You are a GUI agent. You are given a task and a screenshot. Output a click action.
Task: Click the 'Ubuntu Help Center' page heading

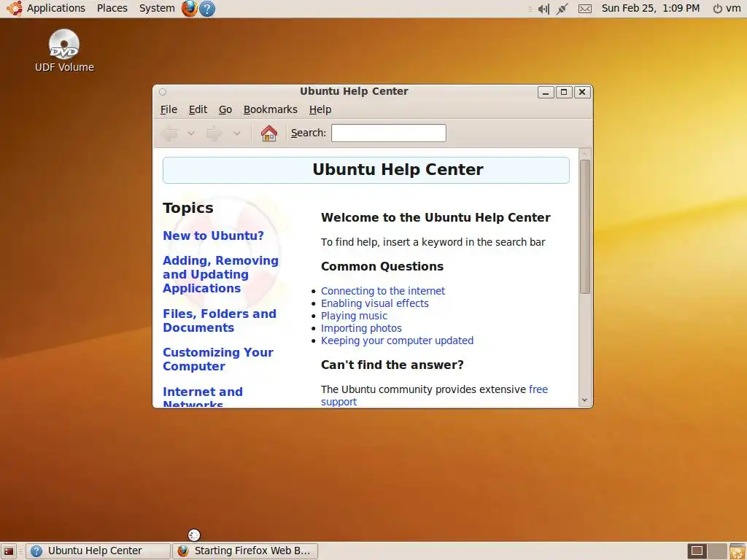(x=398, y=169)
